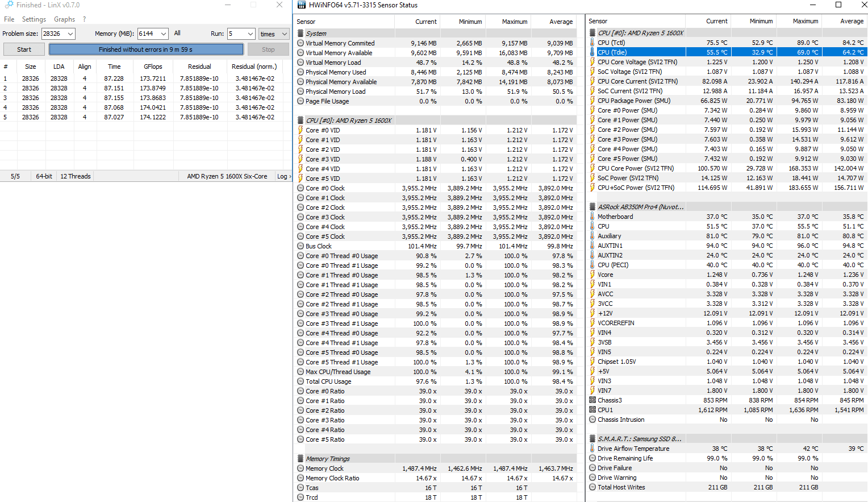Image resolution: width=868 pixels, height=502 pixels.
Task: Click the All memory link in LinX
Action: [177, 33]
